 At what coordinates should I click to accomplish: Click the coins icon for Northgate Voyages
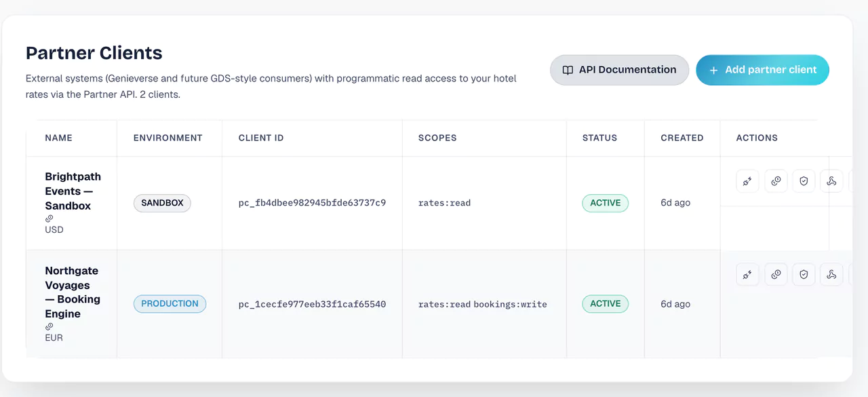click(776, 275)
